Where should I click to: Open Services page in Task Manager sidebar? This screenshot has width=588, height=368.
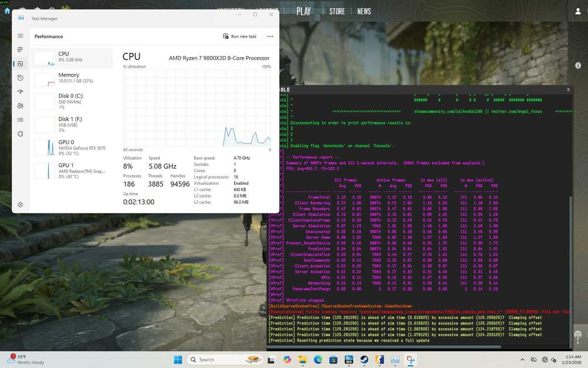tap(20, 134)
